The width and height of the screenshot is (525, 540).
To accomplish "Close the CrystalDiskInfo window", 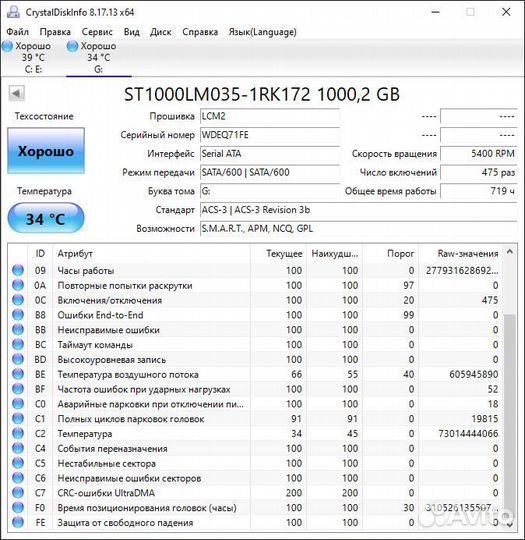I will pyautogui.click(x=506, y=12).
